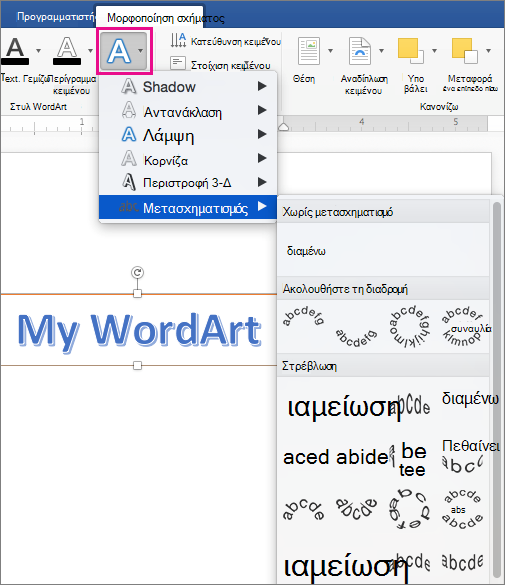Click the Text Effects glowing A button
This screenshot has width=505, height=585.
119,51
